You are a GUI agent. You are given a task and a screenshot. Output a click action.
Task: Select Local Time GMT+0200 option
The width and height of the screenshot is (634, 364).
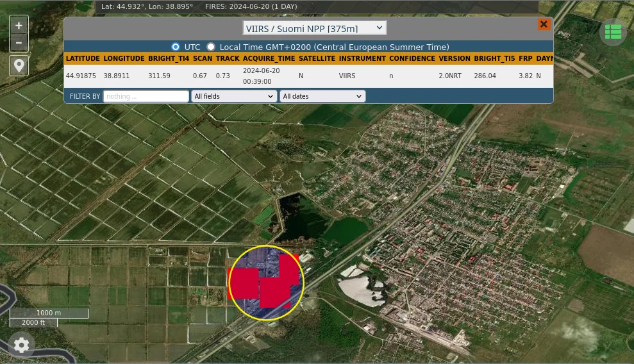211,47
